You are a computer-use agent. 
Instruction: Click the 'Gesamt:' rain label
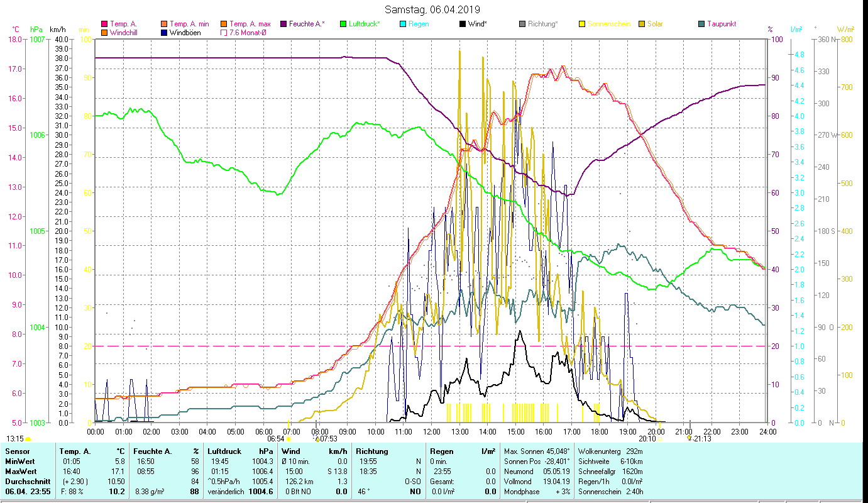coord(442,482)
